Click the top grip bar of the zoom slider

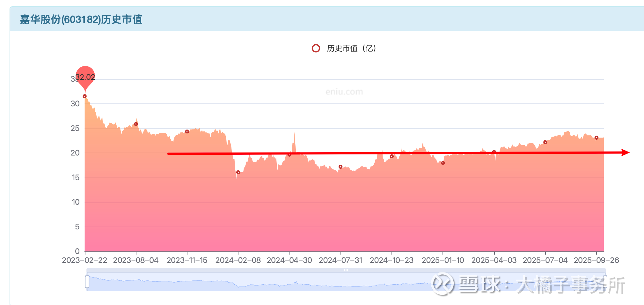pyautogui.click(x=346, y=270)
